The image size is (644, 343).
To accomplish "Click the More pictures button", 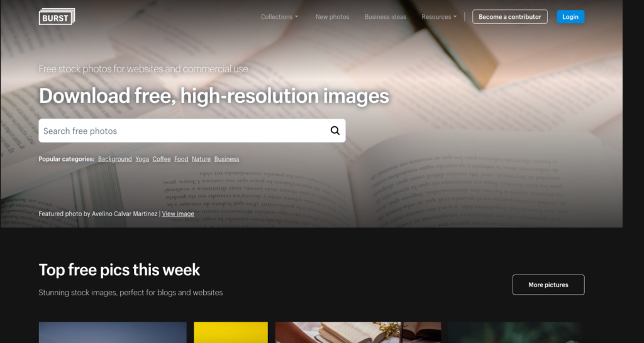I will pyautogui.click(x=548, y=285).
